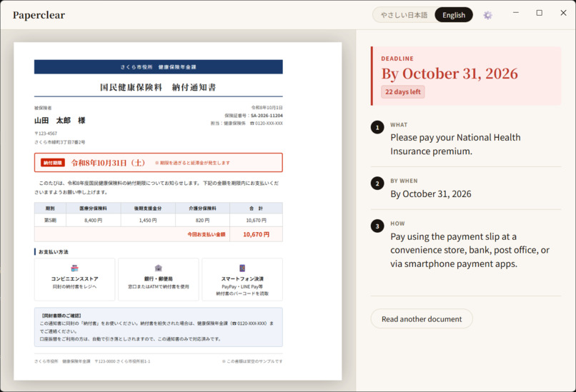Click the 合 計 column header

(256, 208)
